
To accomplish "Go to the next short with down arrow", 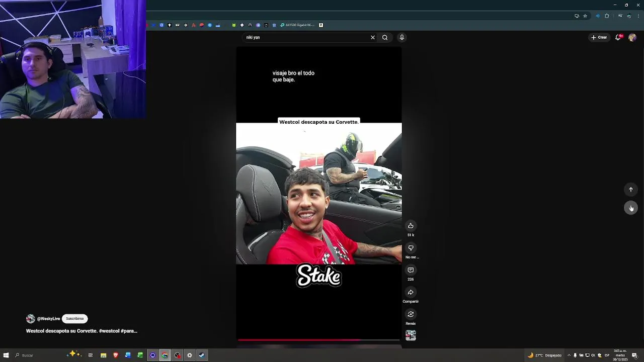I will point(631,208).
